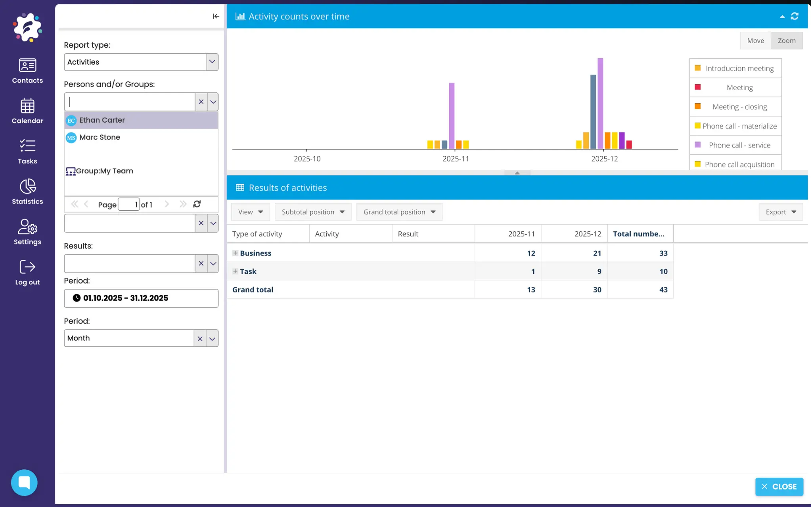This screenshot has width=812, height=507.
Task: Expand the Business row
Action: pyautogui.click(x=235, y=253)
